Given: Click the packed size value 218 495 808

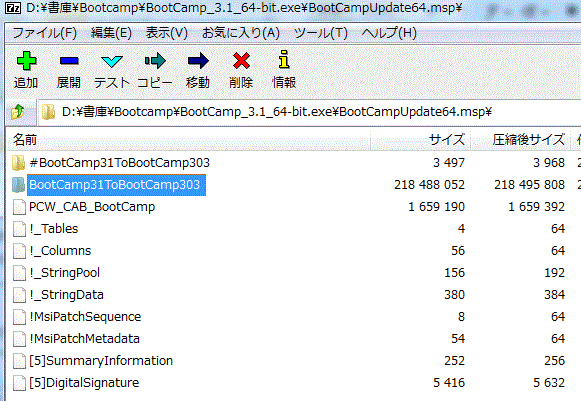Looking at the screenshot, I should tap(529, 185).
